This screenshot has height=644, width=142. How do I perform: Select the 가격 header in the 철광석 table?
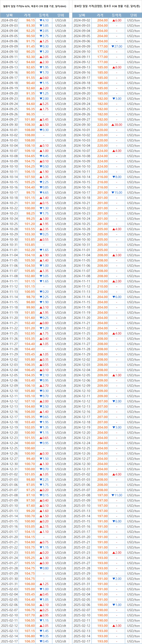tap(27, 15)
